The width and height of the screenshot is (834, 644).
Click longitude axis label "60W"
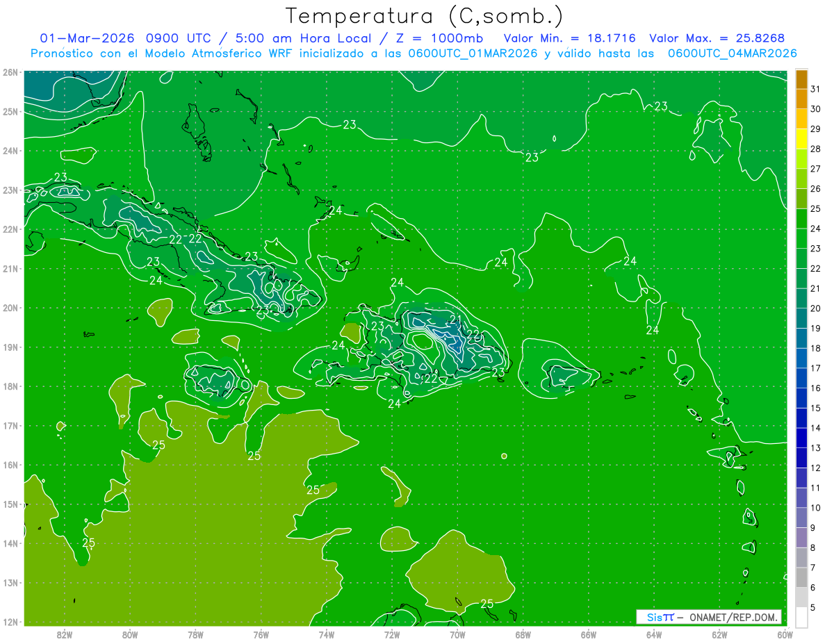pos(785,634)
